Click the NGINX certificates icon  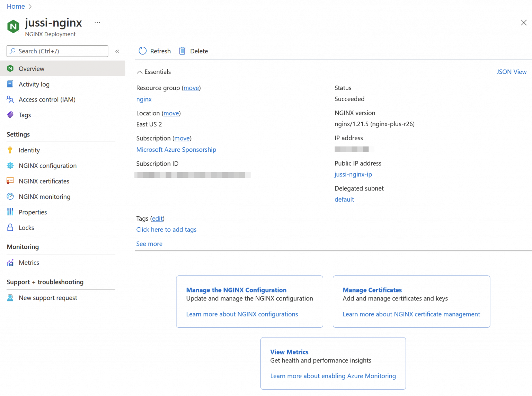10,181
